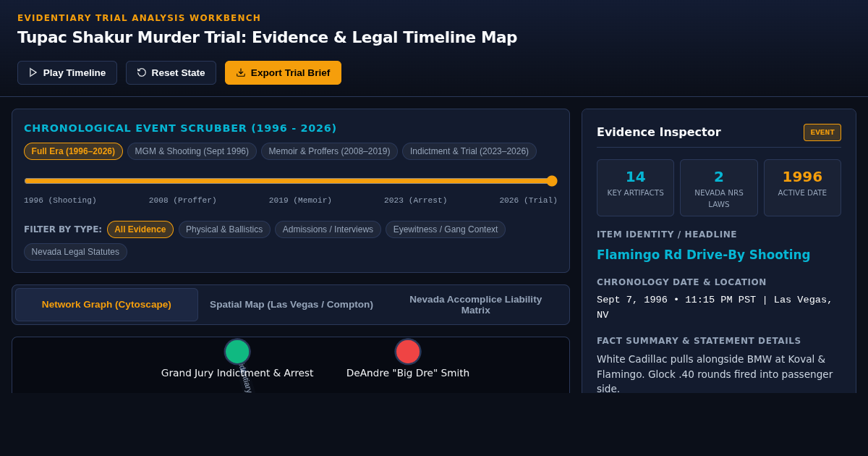This screenshot has width=868, height=456.
Task: Open Spatial Map (Las Vegas / Compton) tab
Action: (x=292, y=305)
